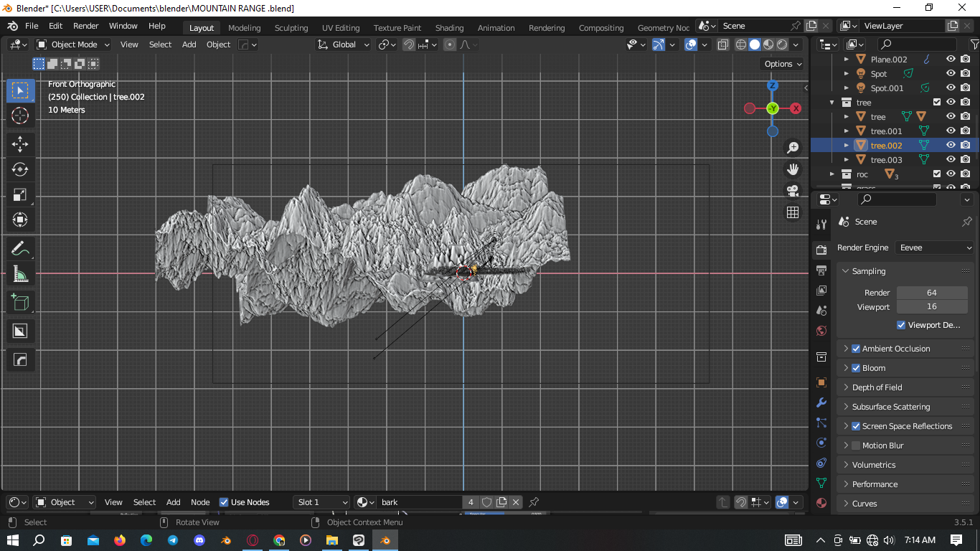This screenshot has height=551, width=980.
Task: Open the node editor Node menu
Action: tap(200, 502)
